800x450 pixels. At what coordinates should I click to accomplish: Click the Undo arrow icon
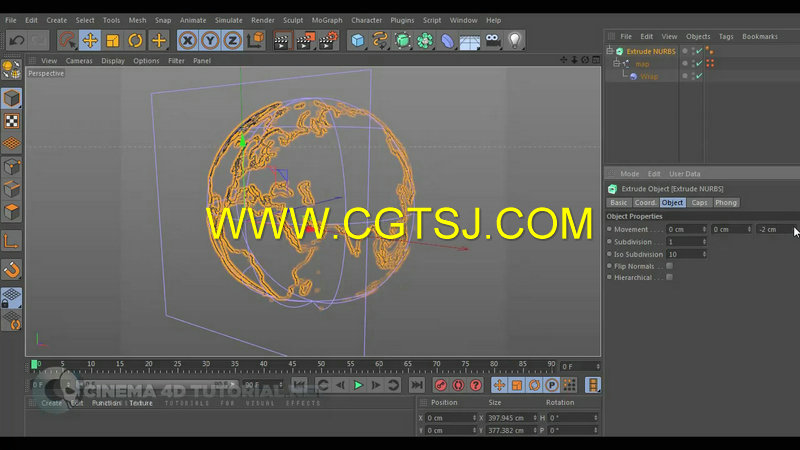tap(16, 40)
